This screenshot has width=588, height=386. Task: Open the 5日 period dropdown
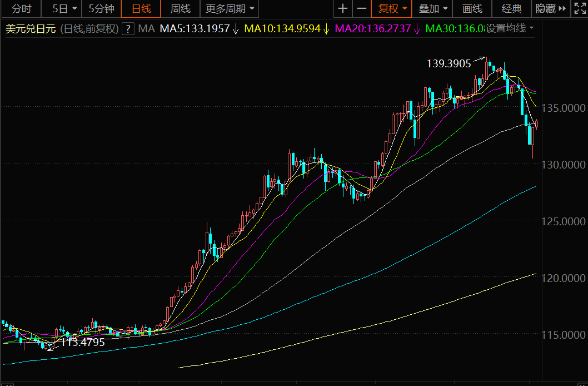click(64, 9)
